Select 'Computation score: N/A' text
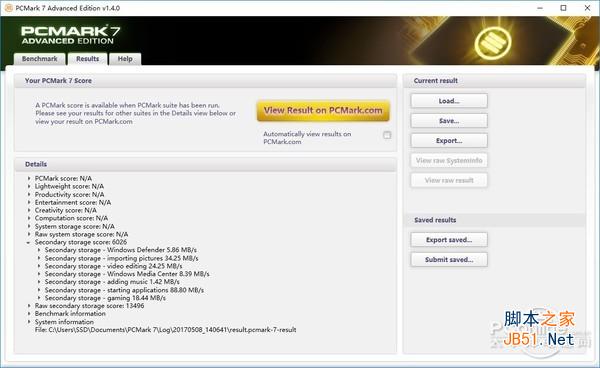This screenshot has height=368, width=600. (x=71, y=218)
